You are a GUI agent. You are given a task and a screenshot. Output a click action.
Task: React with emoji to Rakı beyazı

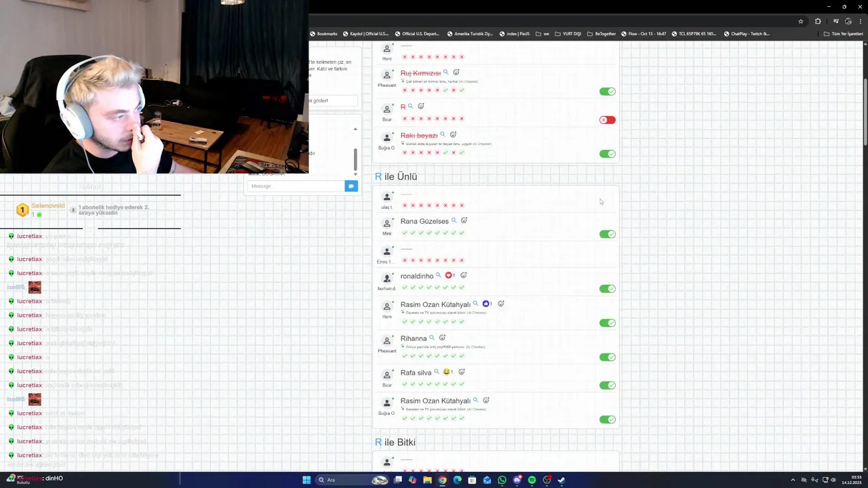tap(454, 135)
